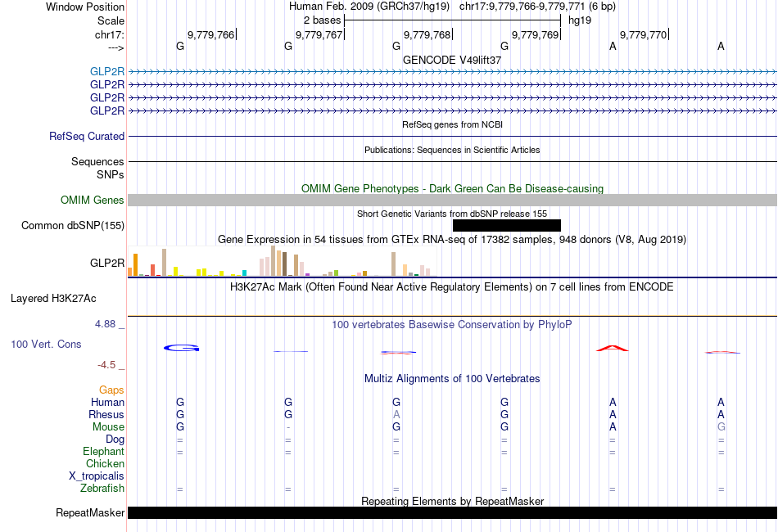Click the GLP2R GTEx track label
The width and height of the screenshot is (778, 532).
(x=107, y=263)
